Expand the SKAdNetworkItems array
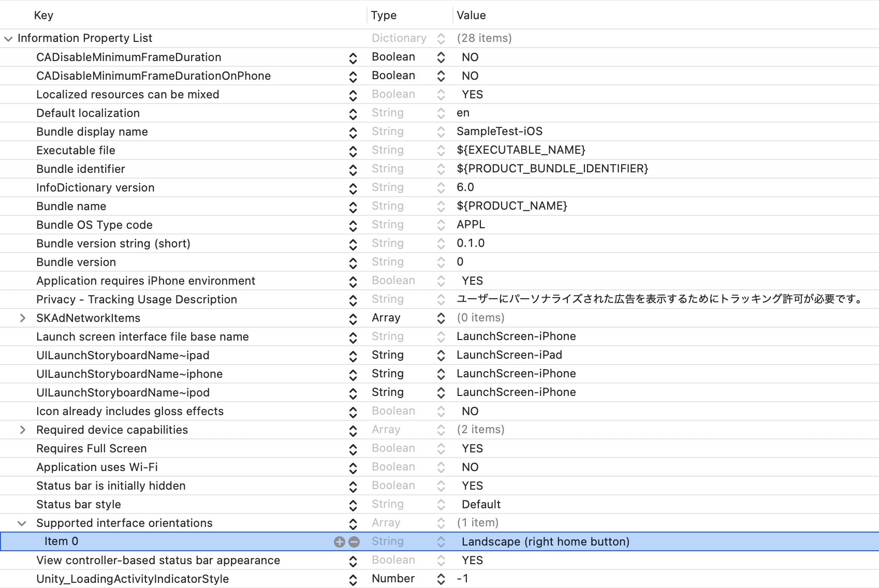This screenshot has height=588, width=879. pos(22,318)
